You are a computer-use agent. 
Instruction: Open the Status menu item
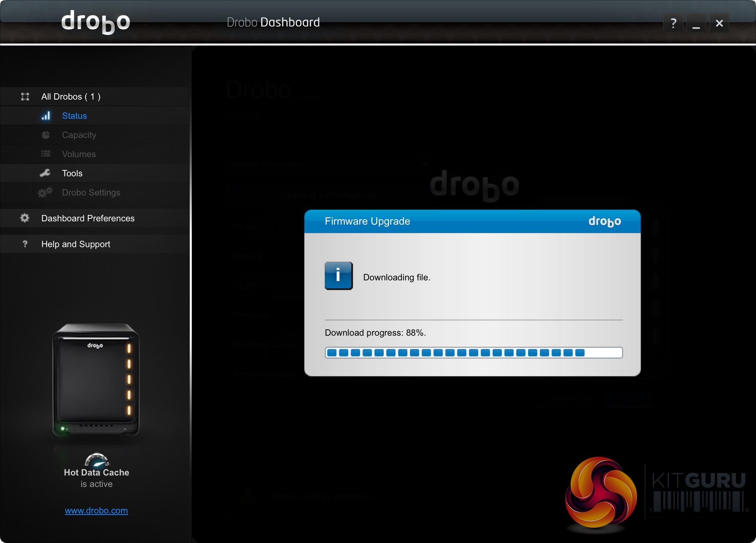tap(74, 116)
